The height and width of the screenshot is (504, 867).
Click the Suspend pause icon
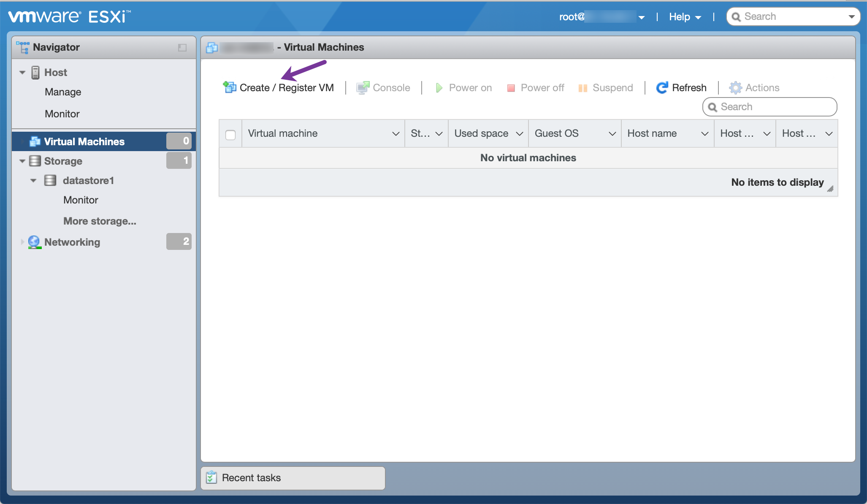pos(583,88)
